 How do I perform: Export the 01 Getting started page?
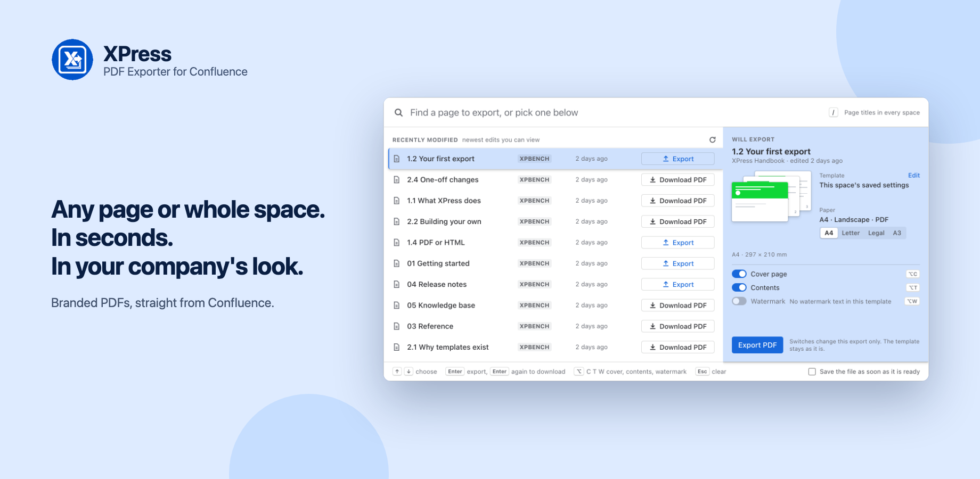point(678,263)
